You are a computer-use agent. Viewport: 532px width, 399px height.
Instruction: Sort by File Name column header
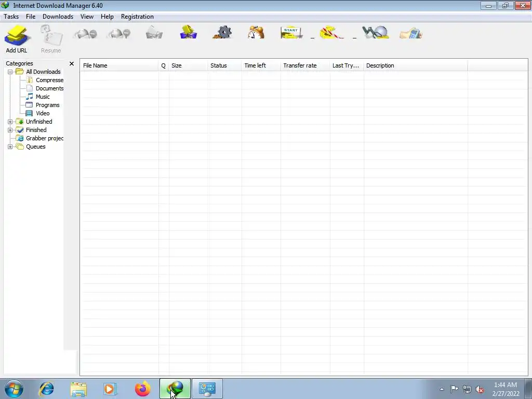[x=119, y=65]
